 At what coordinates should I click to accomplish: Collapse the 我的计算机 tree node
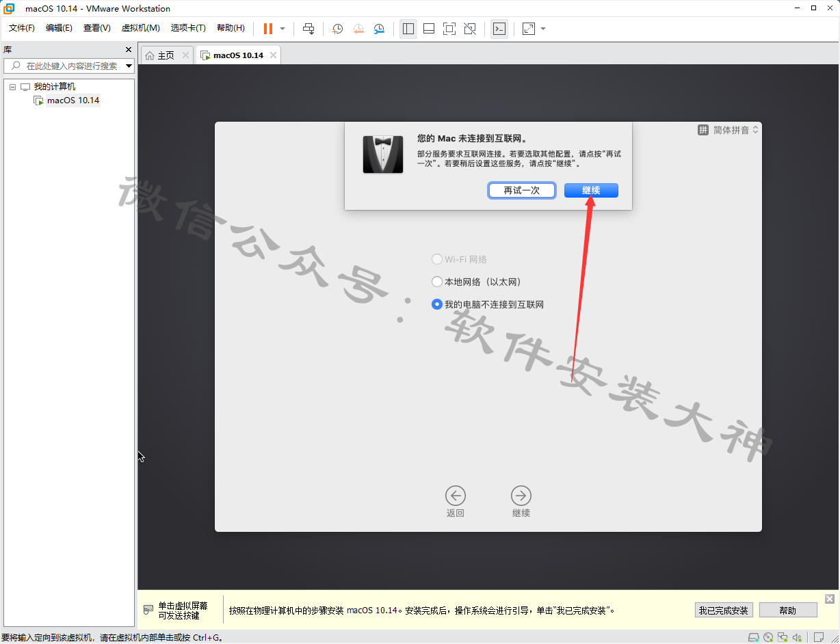tap(12, 87)
